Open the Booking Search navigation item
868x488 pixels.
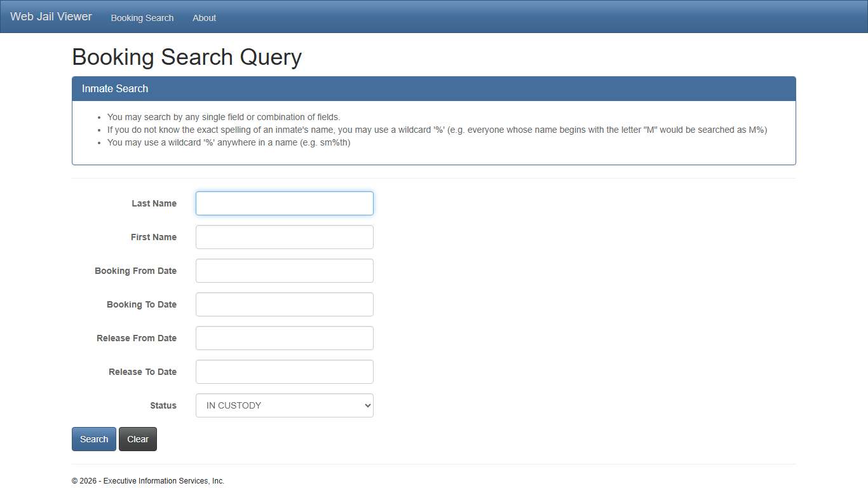click(x=142, y=18)
